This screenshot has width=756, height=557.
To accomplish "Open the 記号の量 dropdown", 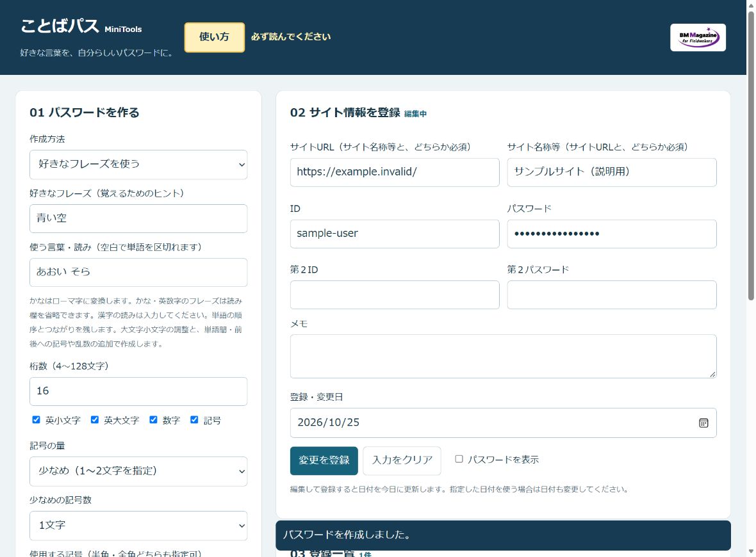I will [138, 471].
